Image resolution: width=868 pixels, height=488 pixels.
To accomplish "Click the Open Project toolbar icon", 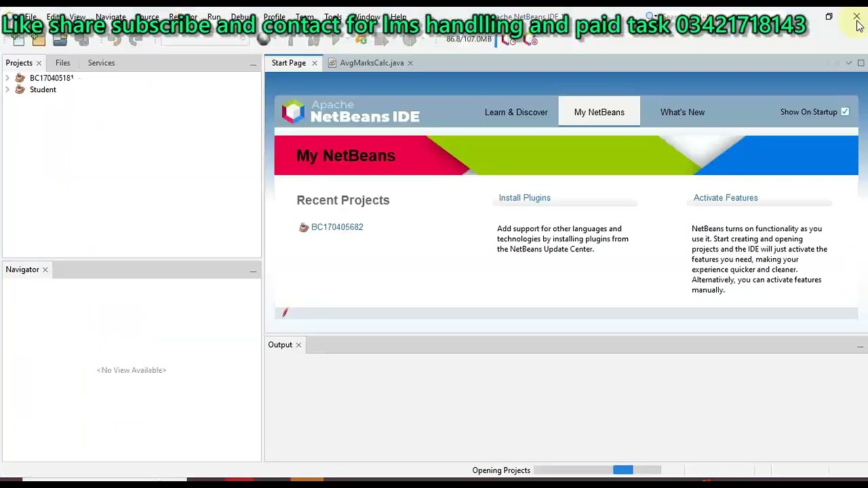I will click(60, 41).
